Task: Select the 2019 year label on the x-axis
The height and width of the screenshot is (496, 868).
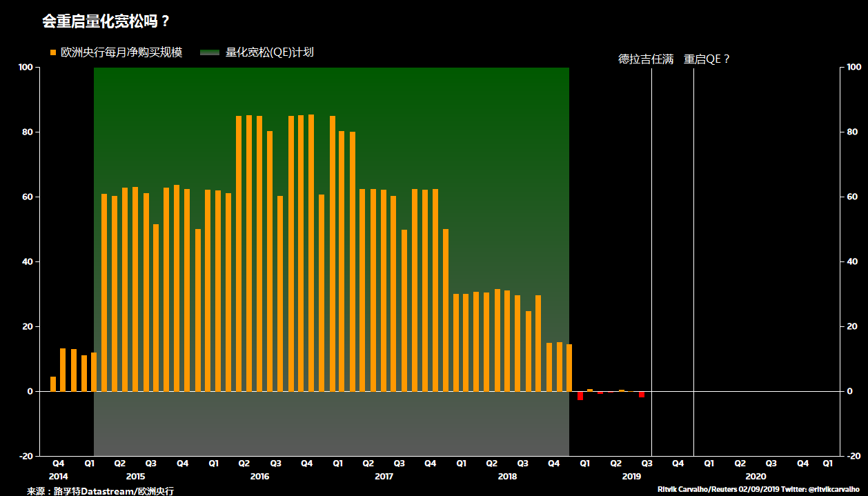Action: coord(631,477)
